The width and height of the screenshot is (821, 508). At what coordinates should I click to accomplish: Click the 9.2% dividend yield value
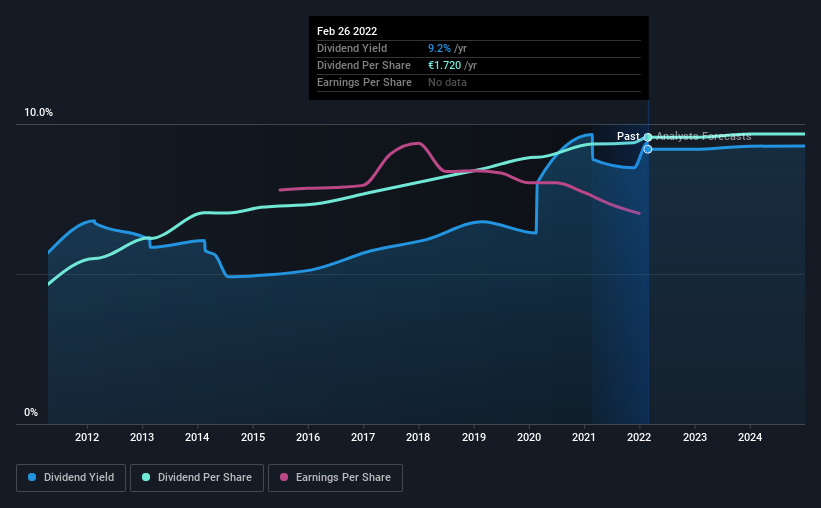[x=439, y=48]
